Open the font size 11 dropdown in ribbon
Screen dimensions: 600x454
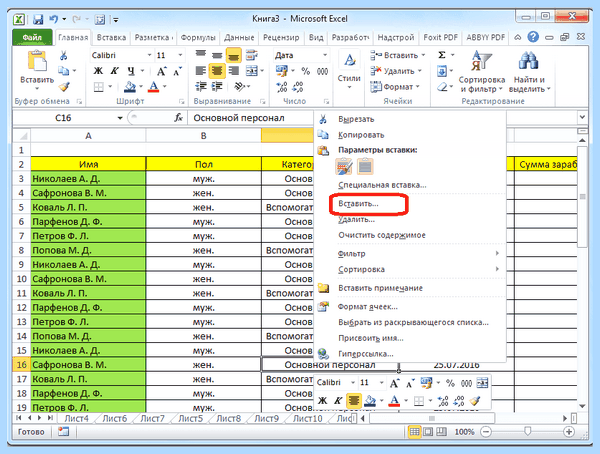pos(180,56)
